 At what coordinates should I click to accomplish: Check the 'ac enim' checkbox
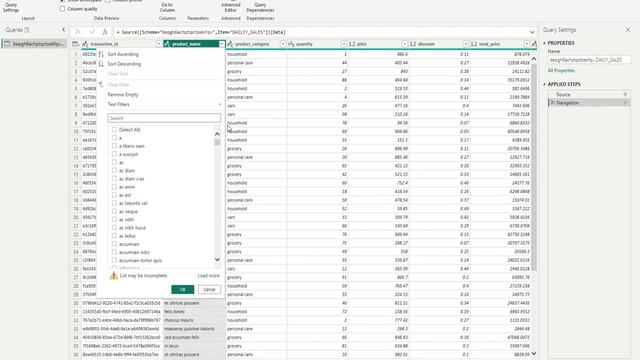click(x=114, y=187)
